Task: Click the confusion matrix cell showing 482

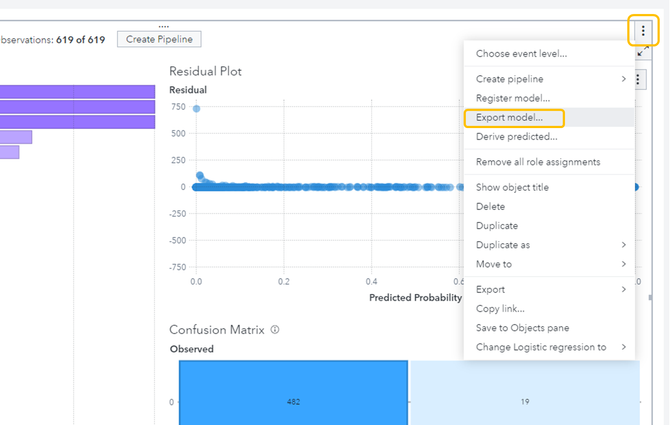Action: pos(293,402)
